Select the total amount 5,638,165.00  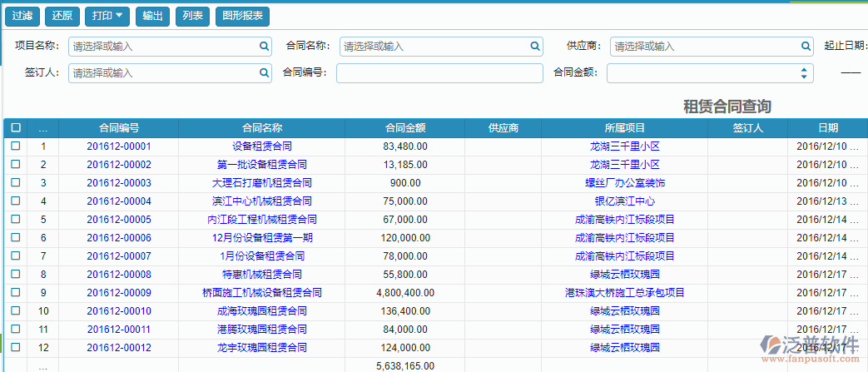tap(405, 366)
